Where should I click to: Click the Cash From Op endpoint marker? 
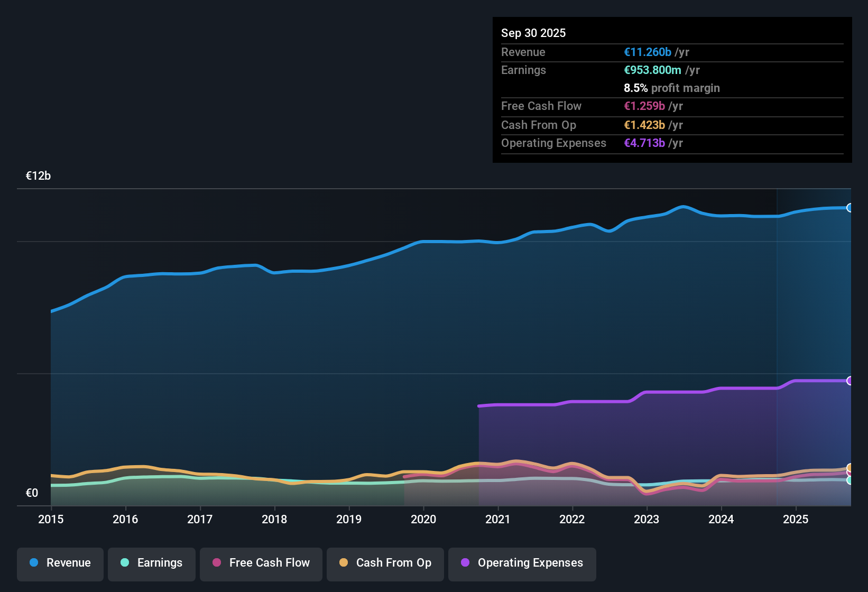pyautogui.click(x=850, y=468)
